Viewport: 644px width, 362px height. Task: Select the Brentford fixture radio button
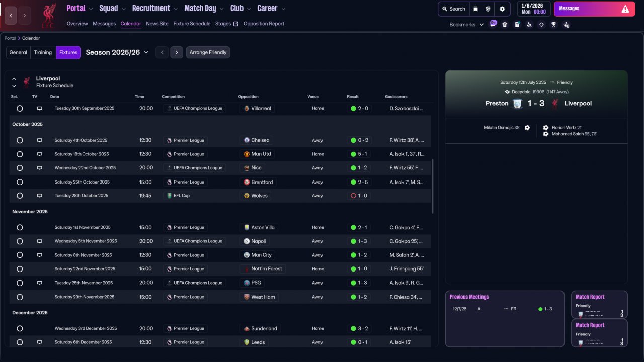click(x=20, y=182)
